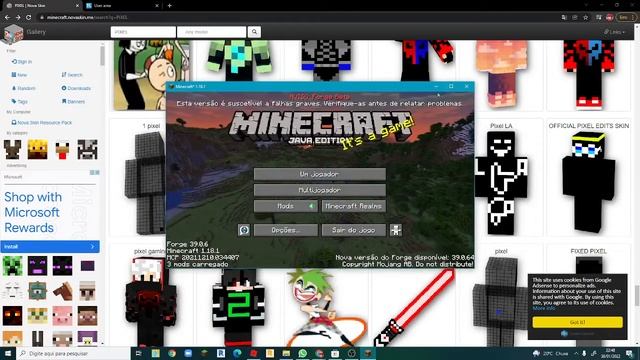Image resolution: width=640 pixels, height=360 pixels.
Task: Open Nova Skin Resource Pack link
Action: pos(42,122)
